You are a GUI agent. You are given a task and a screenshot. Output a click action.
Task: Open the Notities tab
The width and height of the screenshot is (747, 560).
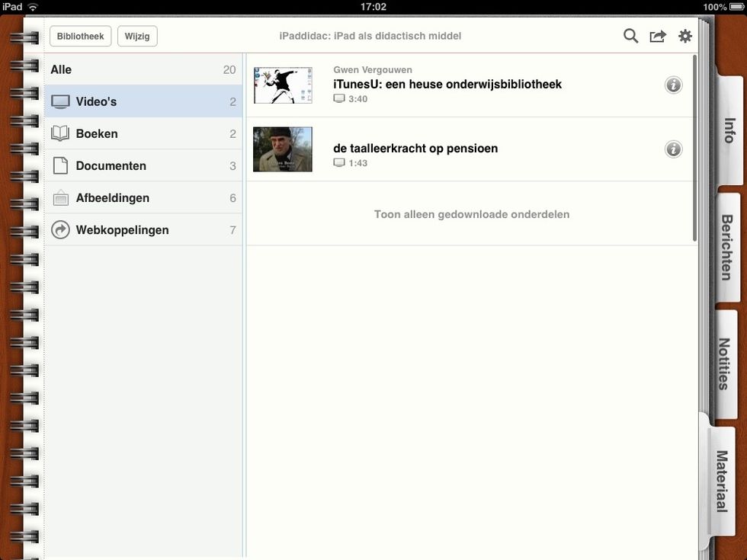(x=725, y=363)
